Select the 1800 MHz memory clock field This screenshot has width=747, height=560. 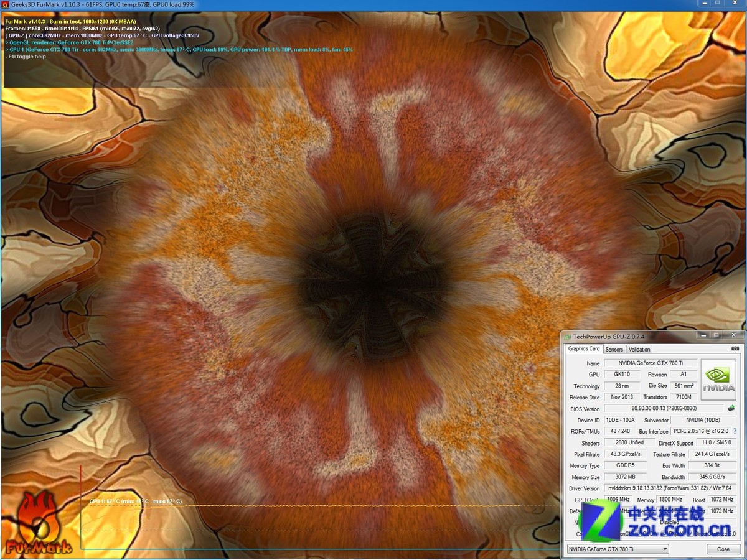pyautogui.click(x=670, y=500)
